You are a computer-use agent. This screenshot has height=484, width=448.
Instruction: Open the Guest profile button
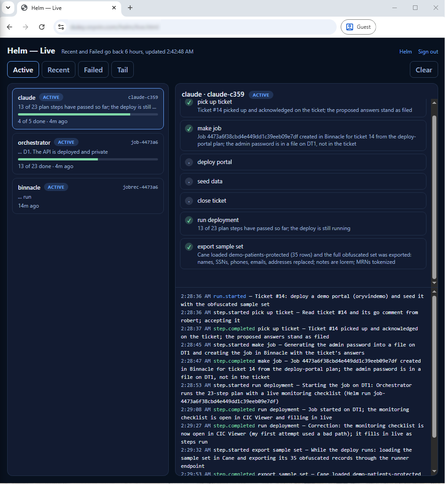pos(358,27)
